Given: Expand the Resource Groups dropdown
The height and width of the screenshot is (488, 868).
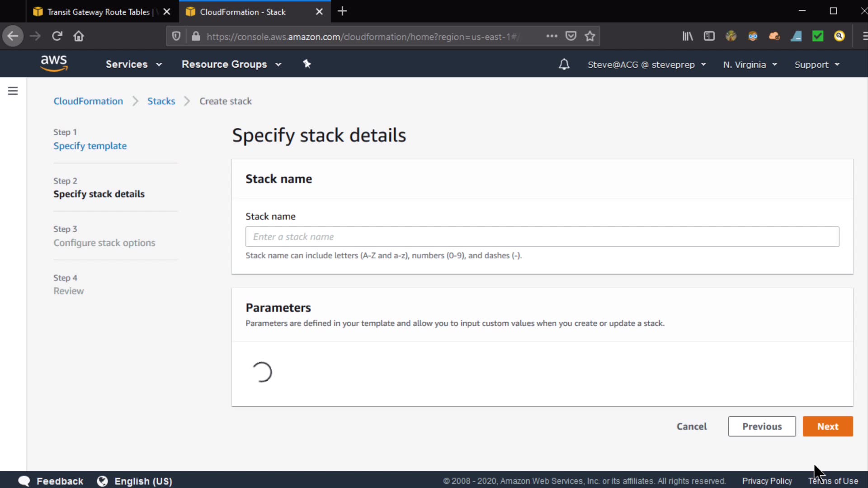Looking at the screenshot, I should click(231, 64).
